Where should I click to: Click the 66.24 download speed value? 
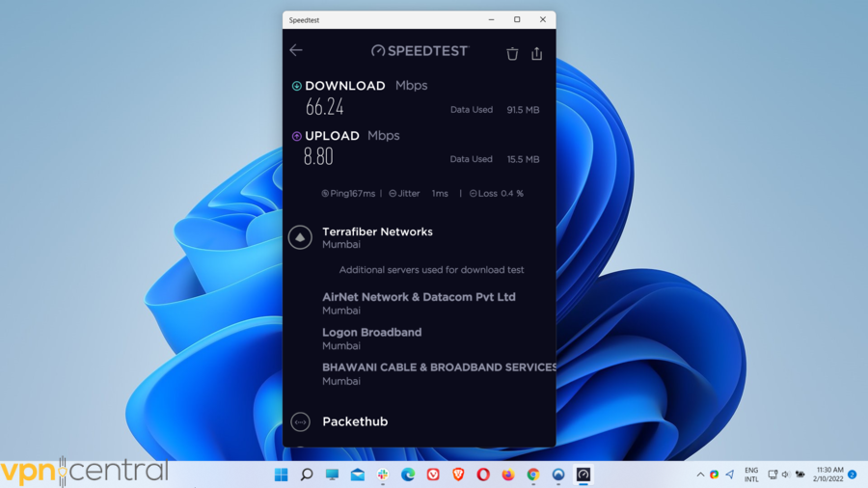(325, 107)
